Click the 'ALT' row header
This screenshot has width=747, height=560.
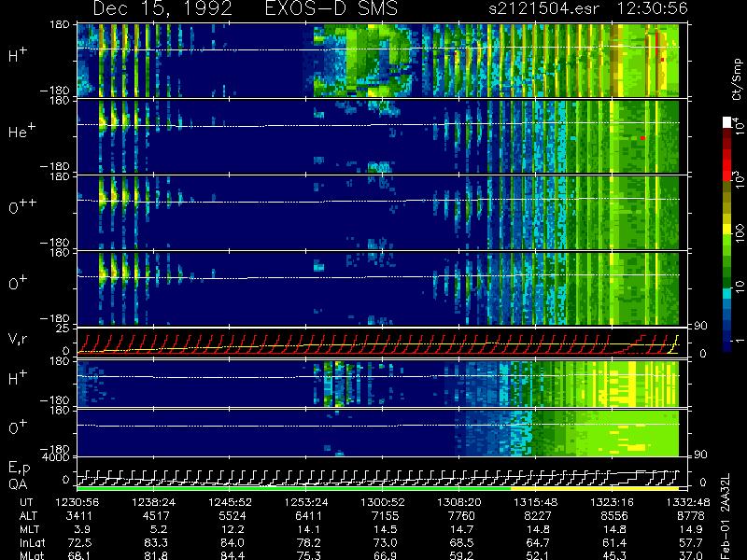[29, 516]
